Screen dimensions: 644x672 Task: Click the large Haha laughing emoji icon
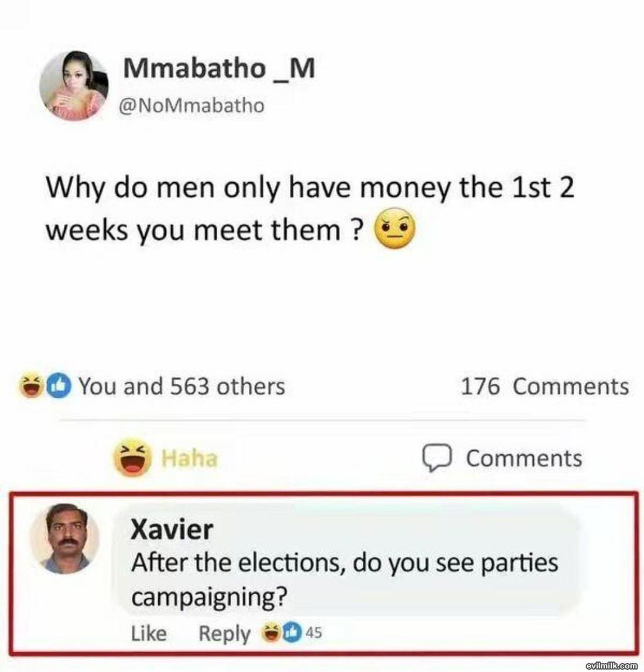point(133,458)
